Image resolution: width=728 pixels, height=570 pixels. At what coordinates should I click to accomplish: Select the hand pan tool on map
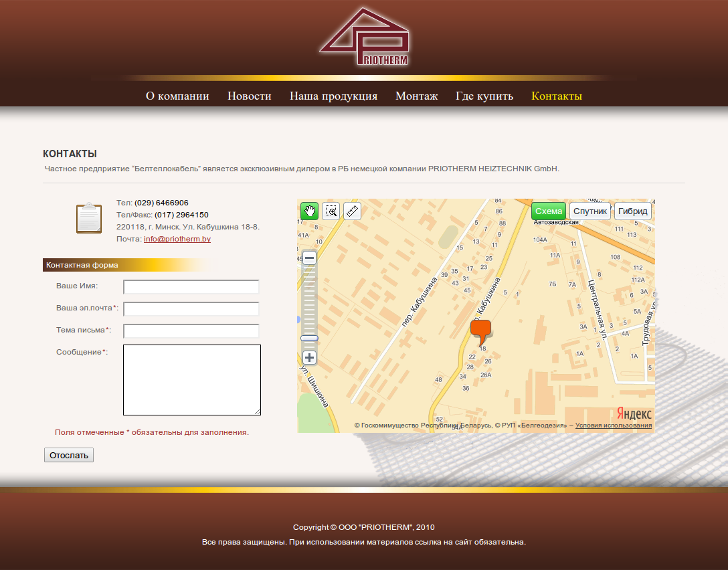[x=309, y=211]
